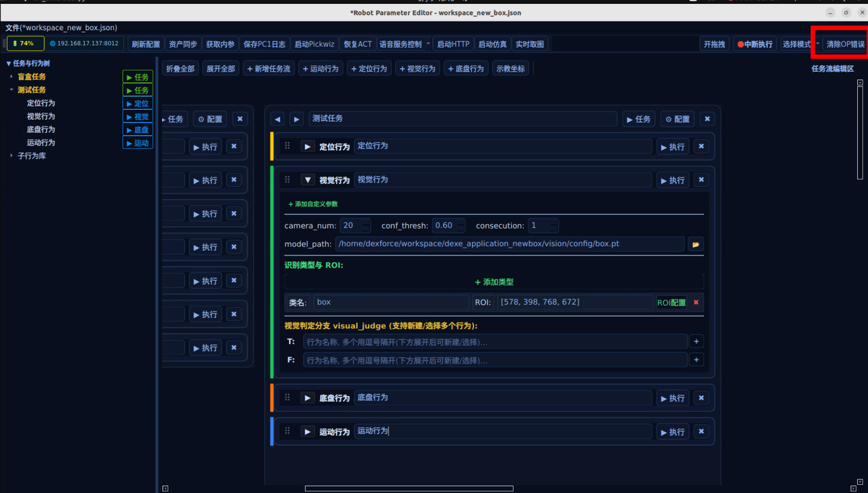
Task: Collapse the 测试任务 tree node
Action: (12, 90)
